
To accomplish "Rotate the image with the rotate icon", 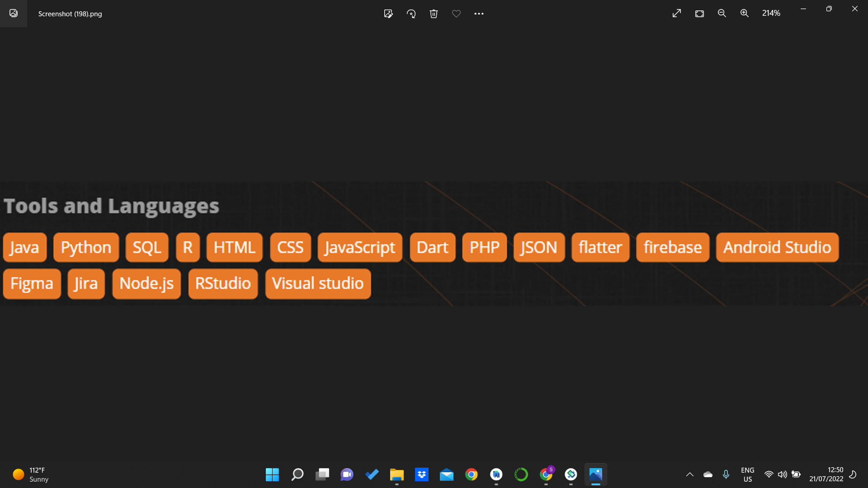I will [x=411, y=14].
